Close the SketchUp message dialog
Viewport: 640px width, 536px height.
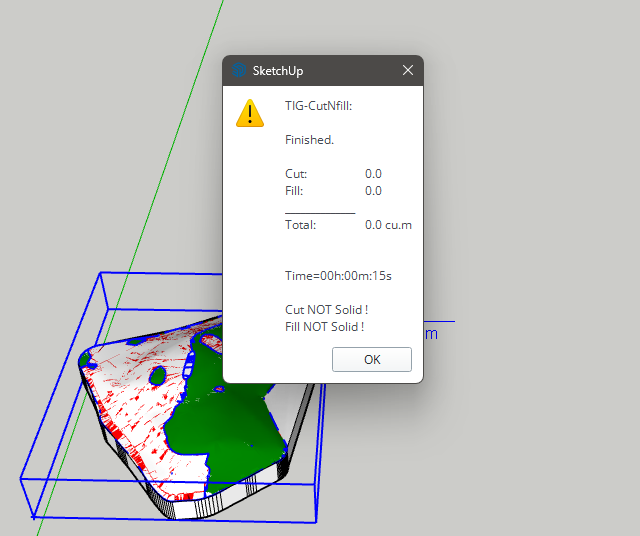(408, 70)
